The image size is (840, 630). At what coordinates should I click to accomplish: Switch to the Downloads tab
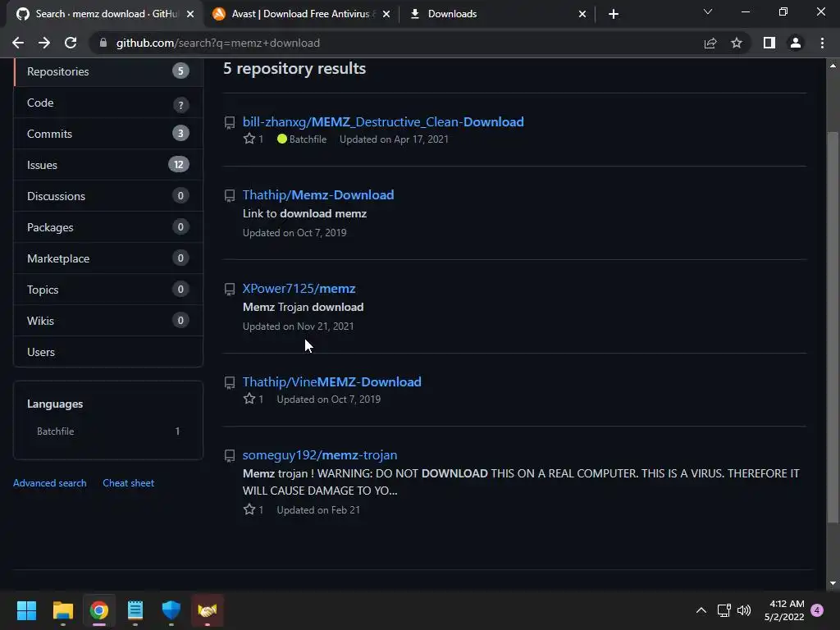pyautogui.click(x=495, y=14)
